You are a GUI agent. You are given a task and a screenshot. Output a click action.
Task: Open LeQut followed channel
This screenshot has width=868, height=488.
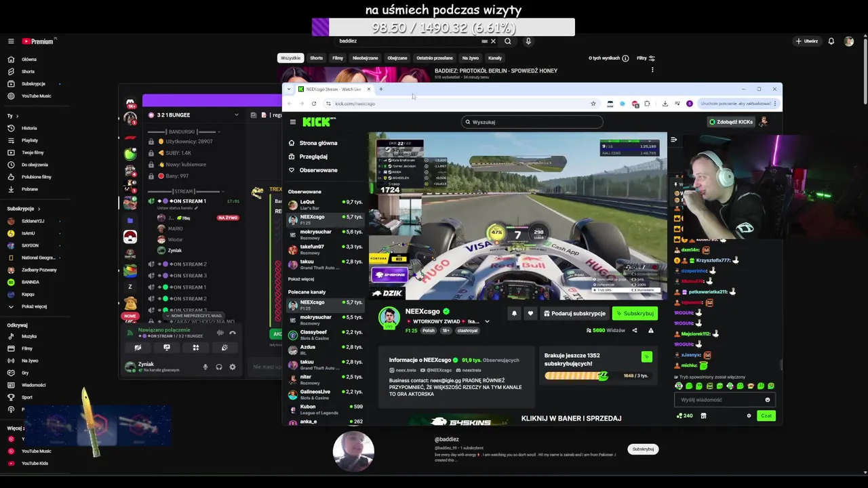(325, 204)
